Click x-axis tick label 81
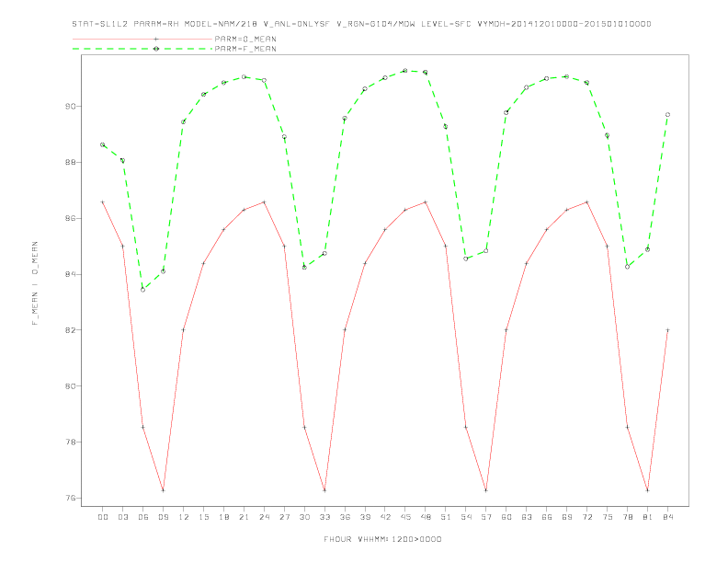The width and height of the screenshot is (728, 563). click(x=648, y=517)
